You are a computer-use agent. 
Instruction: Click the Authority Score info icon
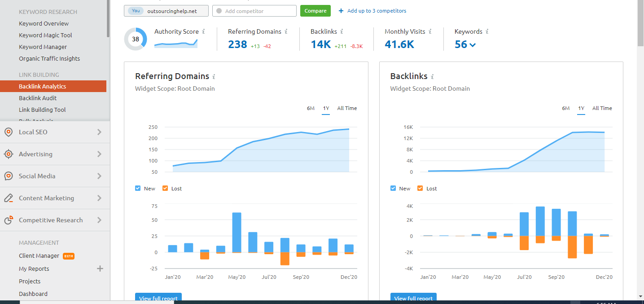(x=204, y=31)
